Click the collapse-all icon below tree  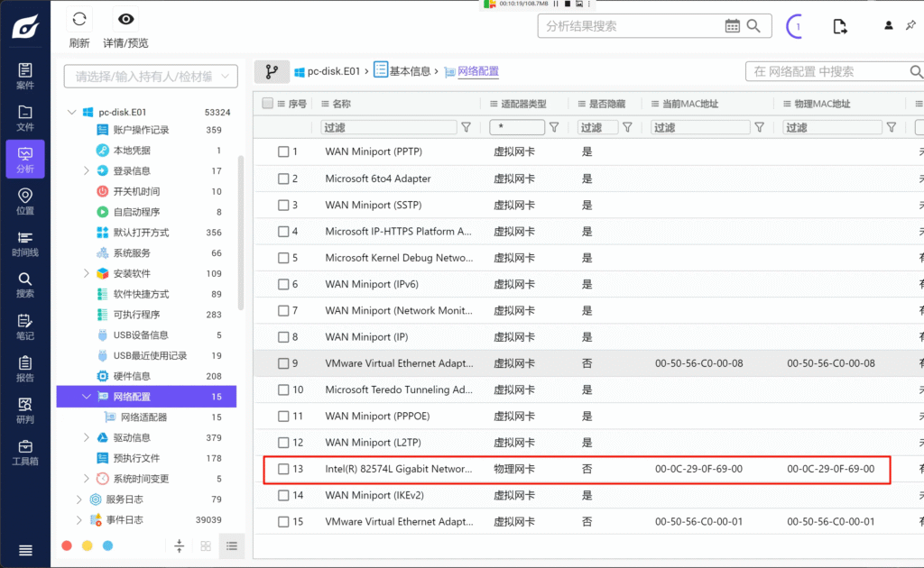[x=180, y=546]
